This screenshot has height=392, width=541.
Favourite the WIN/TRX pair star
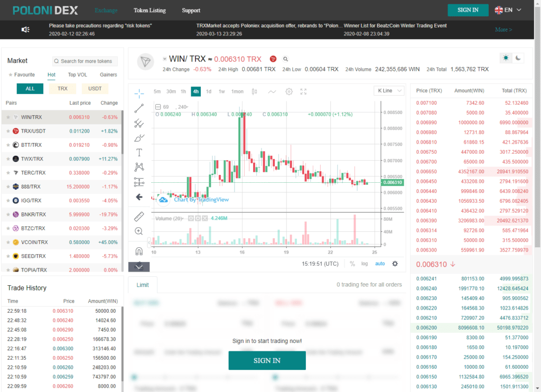[x=8, y=117]
